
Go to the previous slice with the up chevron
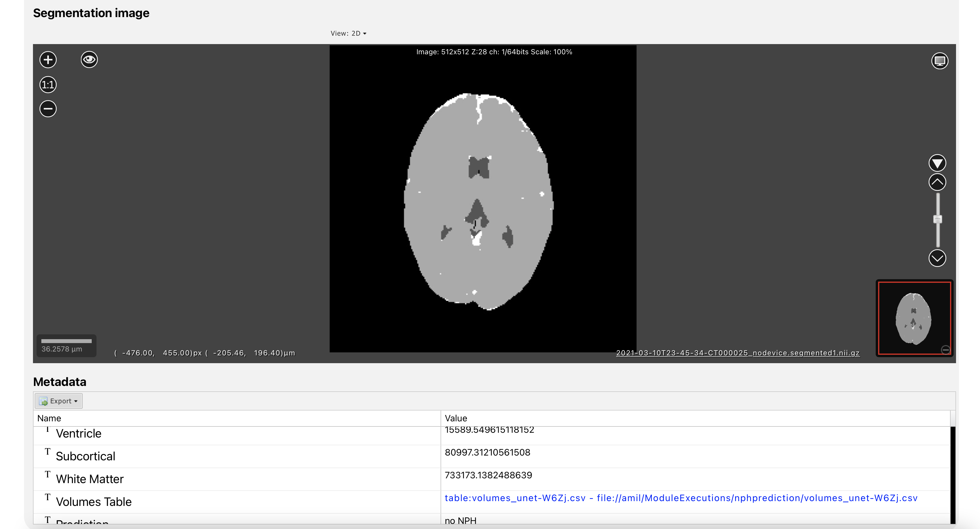(x=937, y=182)
